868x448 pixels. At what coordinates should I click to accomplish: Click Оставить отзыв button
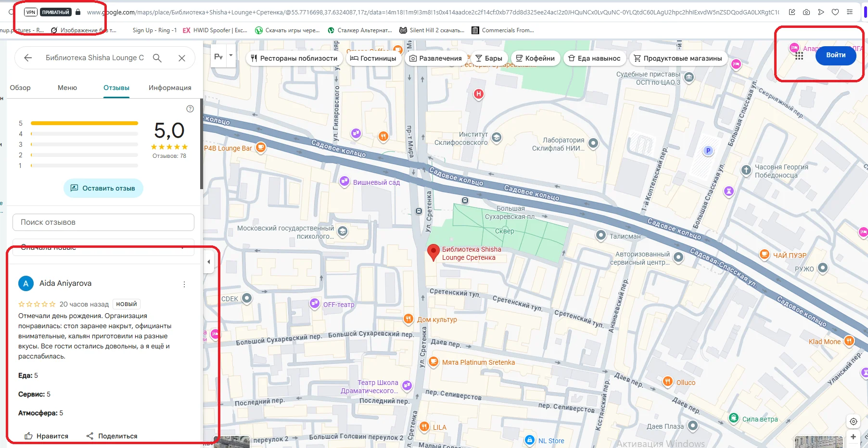[x=103, y=188]
